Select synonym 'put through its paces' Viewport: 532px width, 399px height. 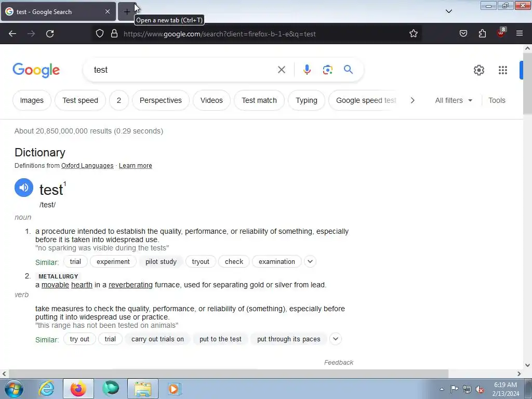[x=289, y=339]
